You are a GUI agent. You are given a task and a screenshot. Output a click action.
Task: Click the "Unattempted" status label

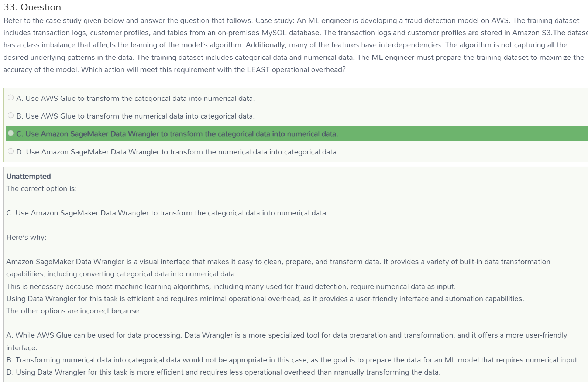tap(28, 176)
